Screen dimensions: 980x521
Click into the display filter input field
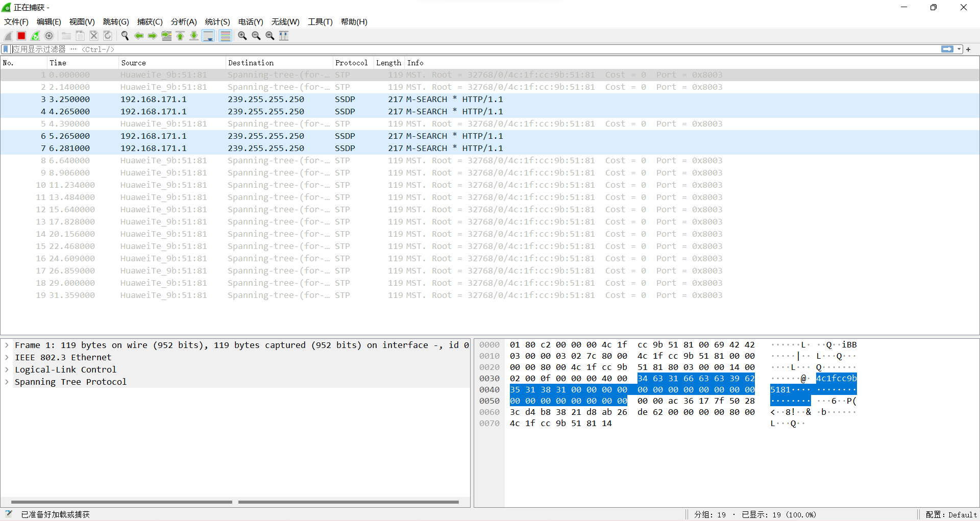pos(475,49)
